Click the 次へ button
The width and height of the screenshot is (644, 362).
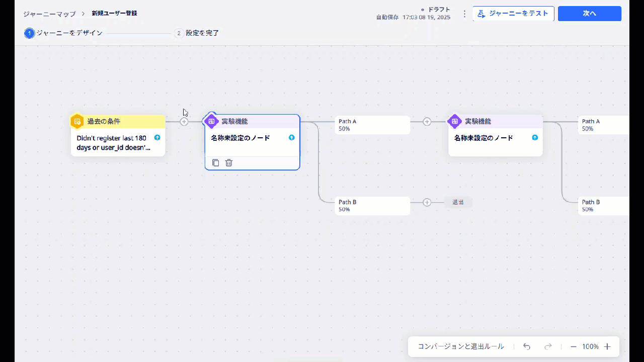point(590,14)
